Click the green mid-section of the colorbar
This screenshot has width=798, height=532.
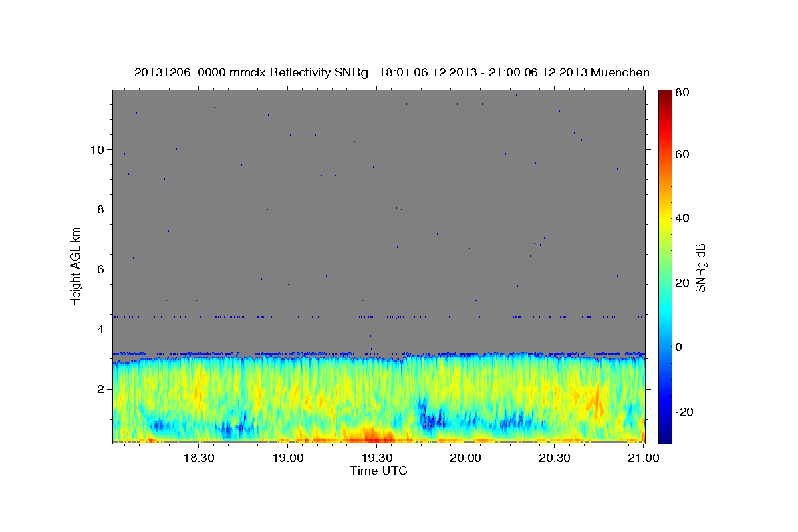pos(665,266)
